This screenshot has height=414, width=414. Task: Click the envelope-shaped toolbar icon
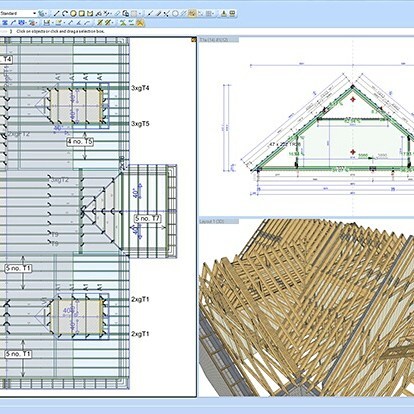pos(90,14)
